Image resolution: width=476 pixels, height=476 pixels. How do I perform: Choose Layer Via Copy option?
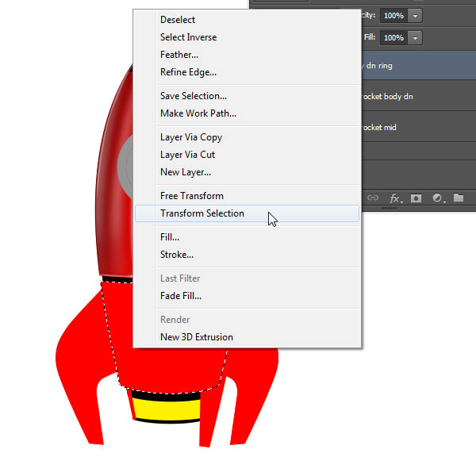pyautogui.click(x=191, y=137)
